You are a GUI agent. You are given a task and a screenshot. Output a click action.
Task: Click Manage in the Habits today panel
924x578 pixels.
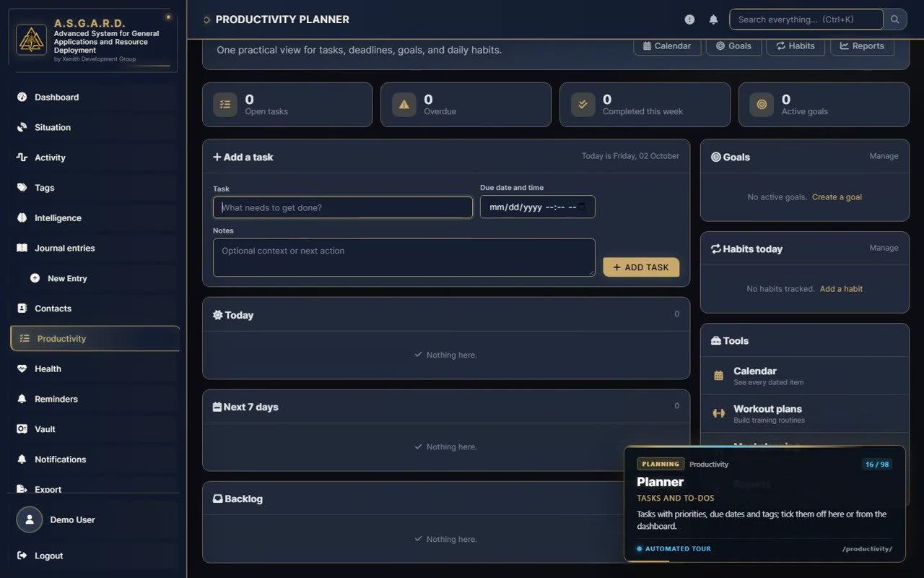coord(884,248)
